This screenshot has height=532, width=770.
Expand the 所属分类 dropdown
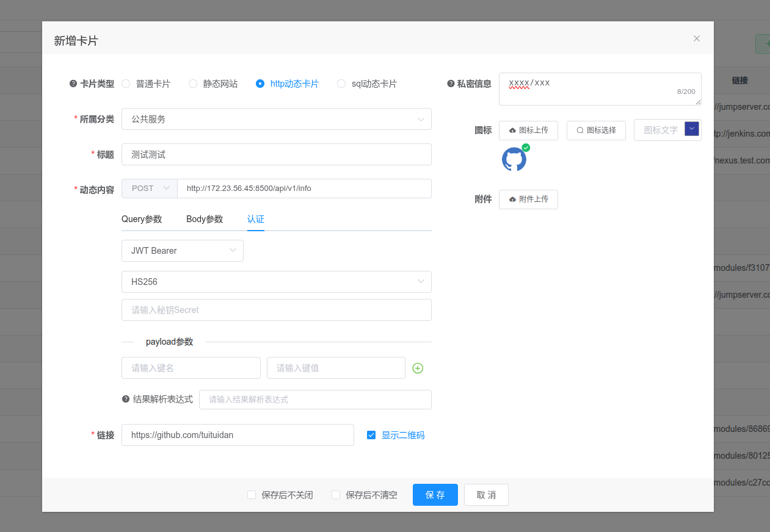tap(276, 119)
